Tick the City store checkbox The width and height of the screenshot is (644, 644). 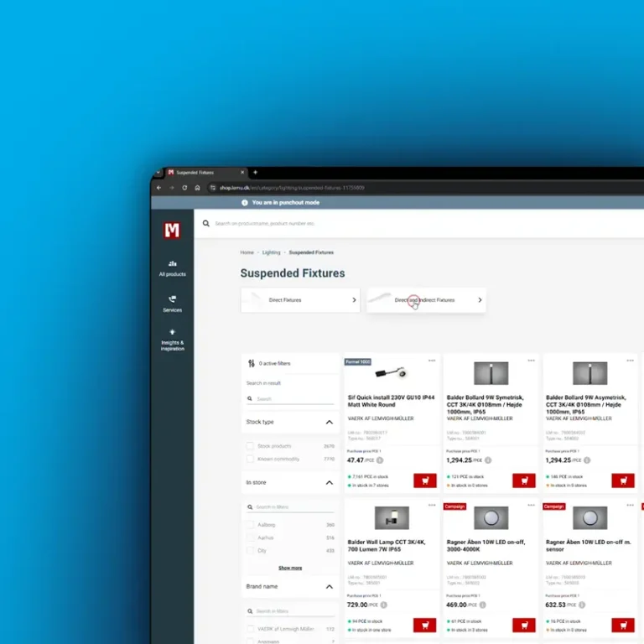pyautogui.click(x=250, y=550)
